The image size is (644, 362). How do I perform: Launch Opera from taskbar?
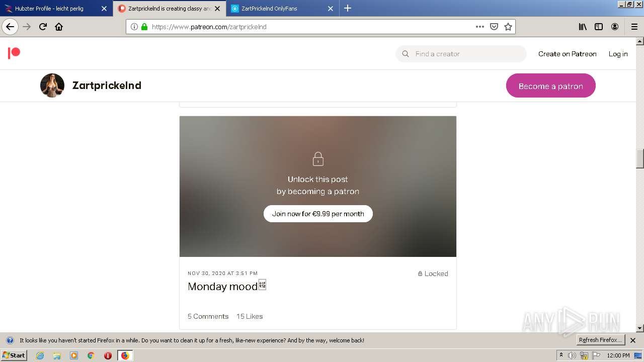pyautogui.click(x=108, y=355)
